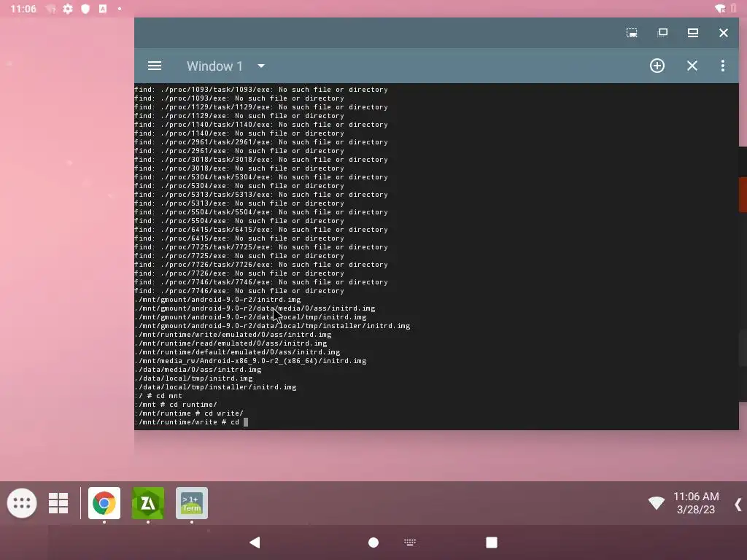Image resolution: width=747 pixels, height=560 pixels.
Task: Click the find ./proc/3018/exe error line
Action: click(x=239, y=168)
